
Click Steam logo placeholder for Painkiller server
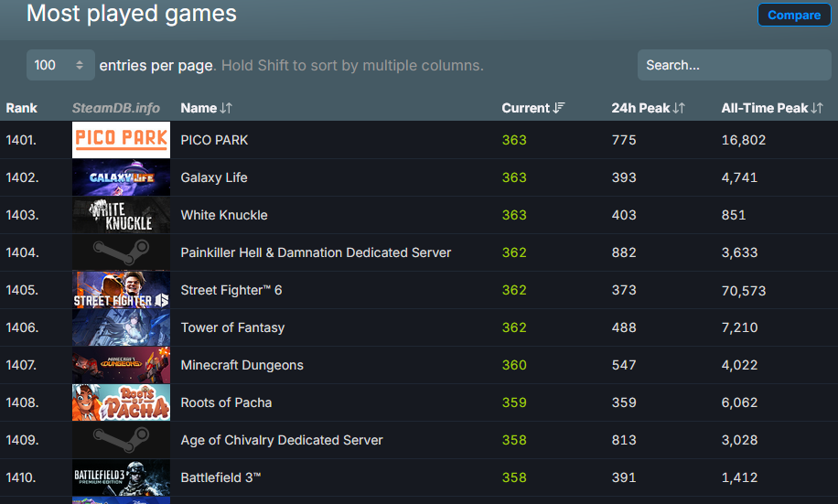pos(122,252)
